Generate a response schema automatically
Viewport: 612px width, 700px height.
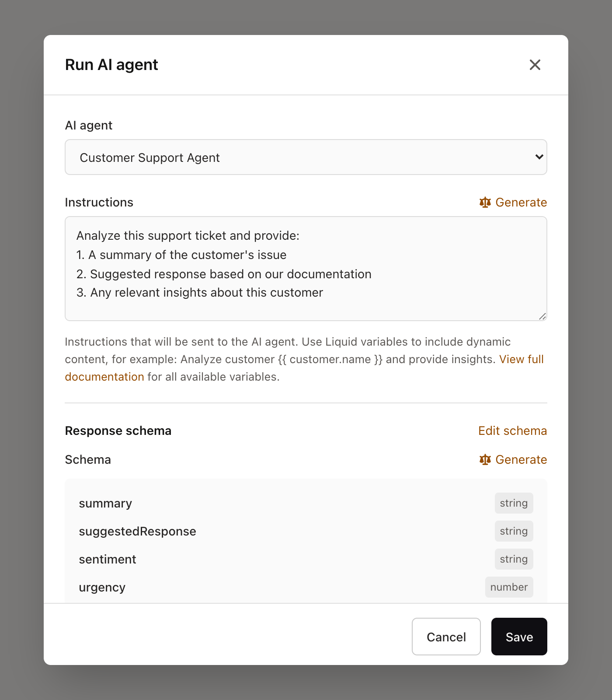point(521,460)
